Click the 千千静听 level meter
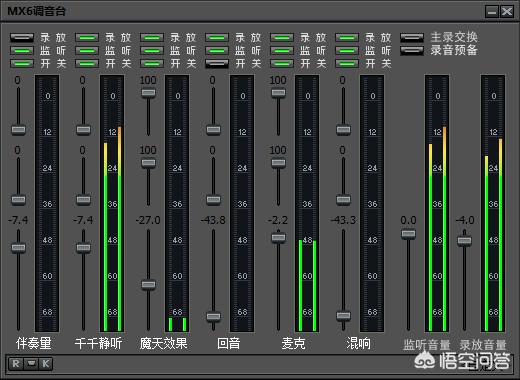This screenshot has width=520, height=380. point(112,203)
